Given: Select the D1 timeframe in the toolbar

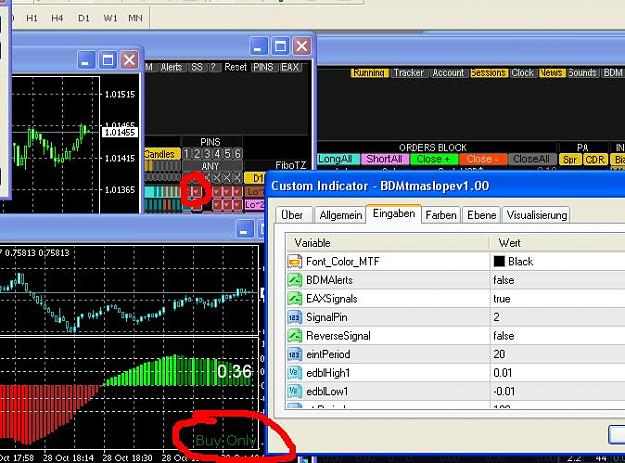Looking at the screenshot, I should point(83,18).
